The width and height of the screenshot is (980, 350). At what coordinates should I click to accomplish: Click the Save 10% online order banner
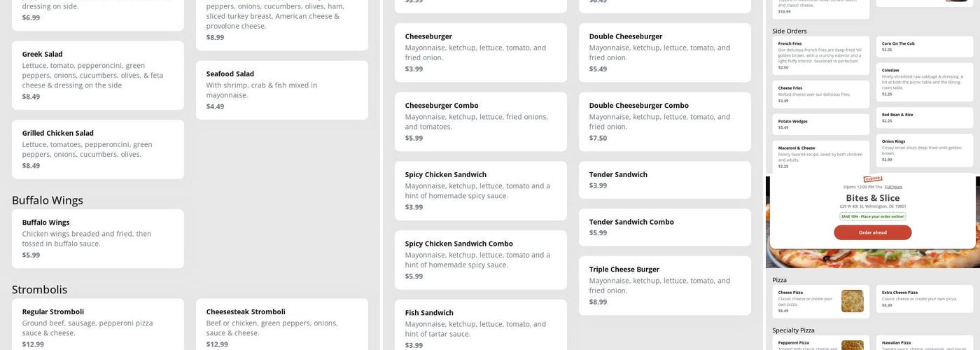(872, 216)
